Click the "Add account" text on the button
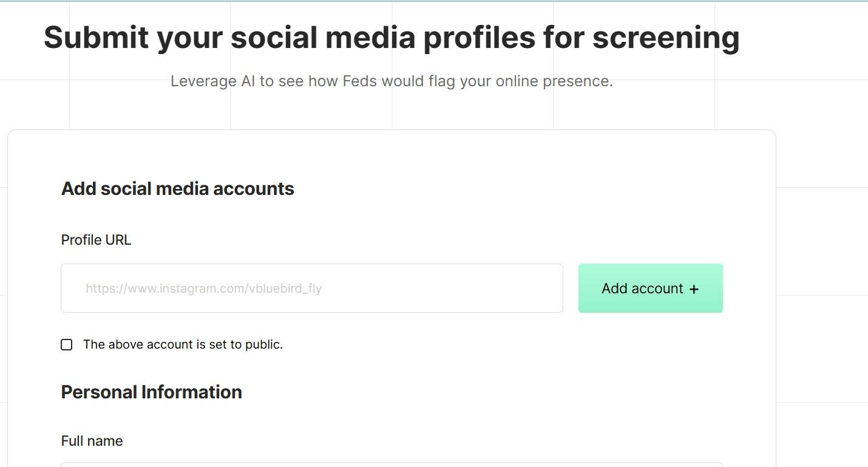The height and width of the screenshot is (467, 868). tap(642, 288)
